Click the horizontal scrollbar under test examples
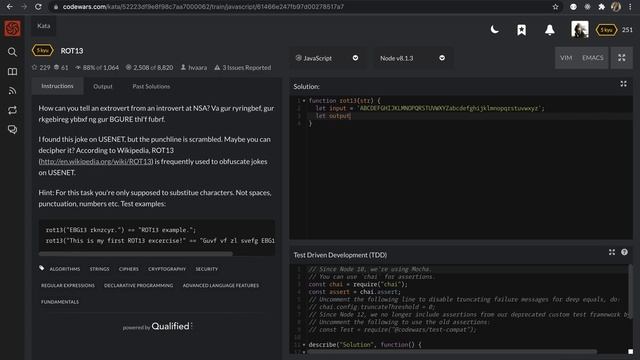The width and height of the screenshot is (640, 360). [136, 254]
